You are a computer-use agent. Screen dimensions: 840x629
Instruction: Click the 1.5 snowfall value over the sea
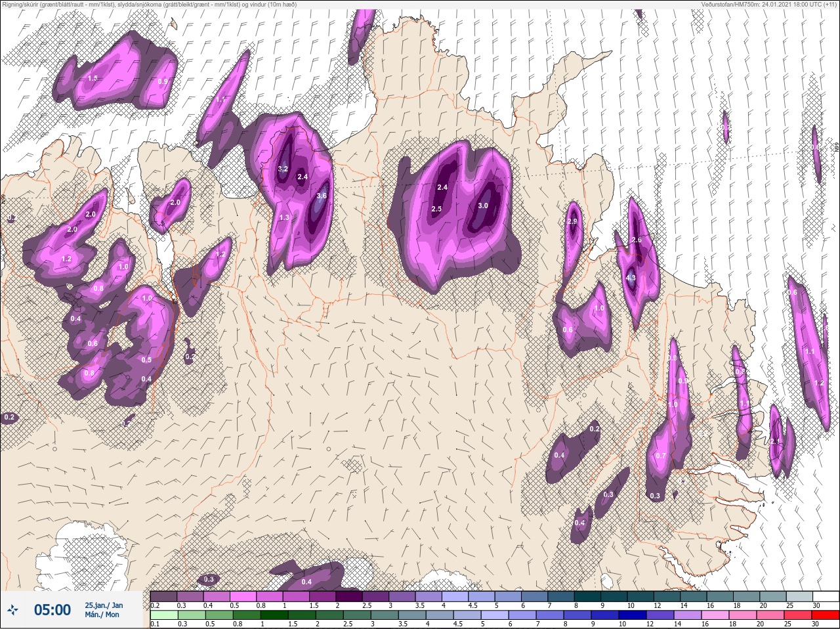93,78
